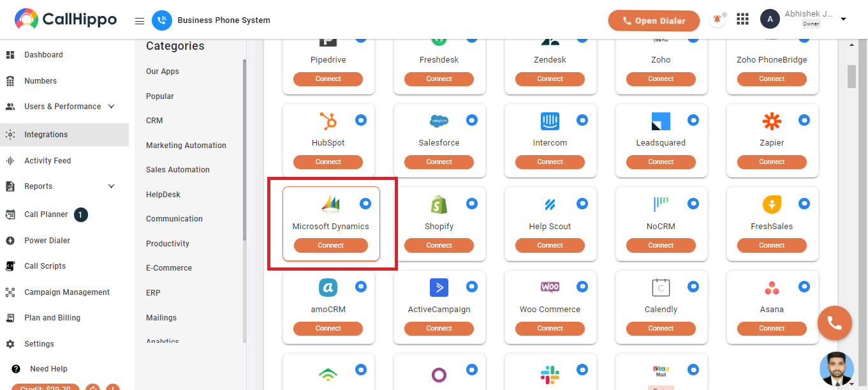Expand the Reports menu chevron
868x390 pixels.
tap(111, 186)
